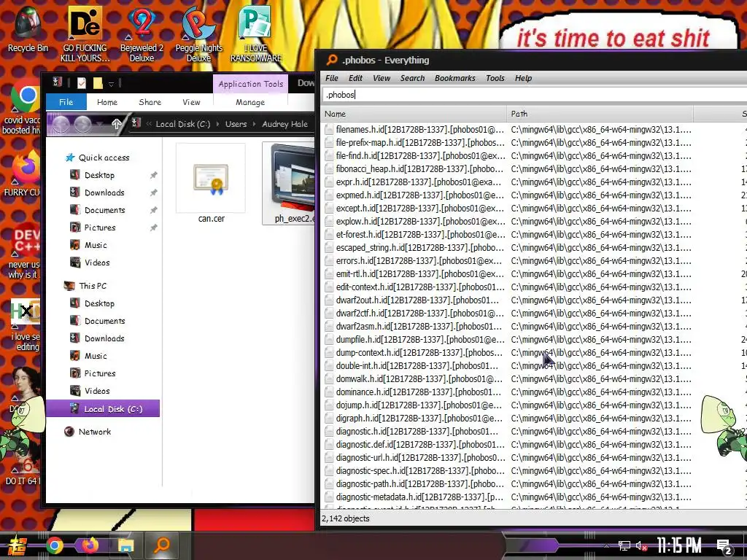This screenshot has width=747, height=560.
Task: Click the Back button in File Explorer
Action: click(x=61, y=124)
